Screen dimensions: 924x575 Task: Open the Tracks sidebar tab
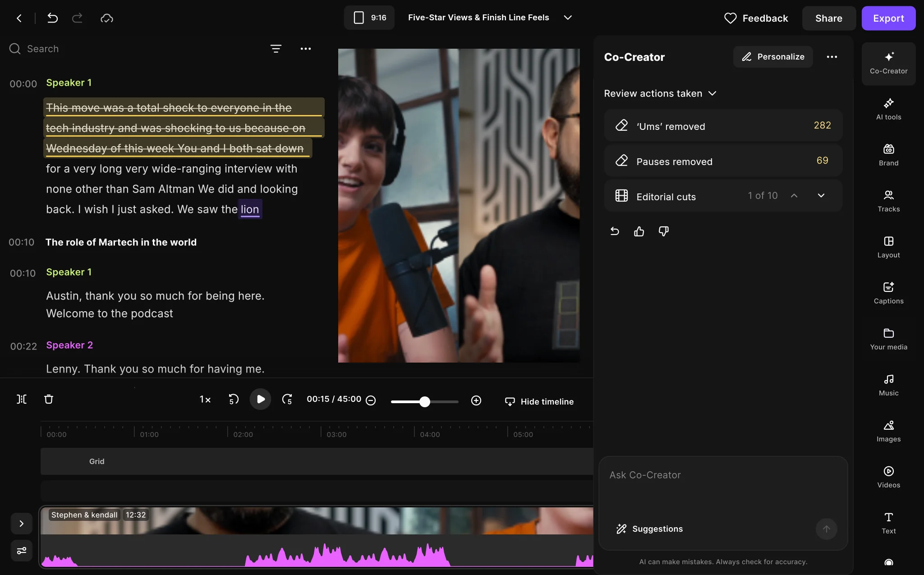point(888,202)
